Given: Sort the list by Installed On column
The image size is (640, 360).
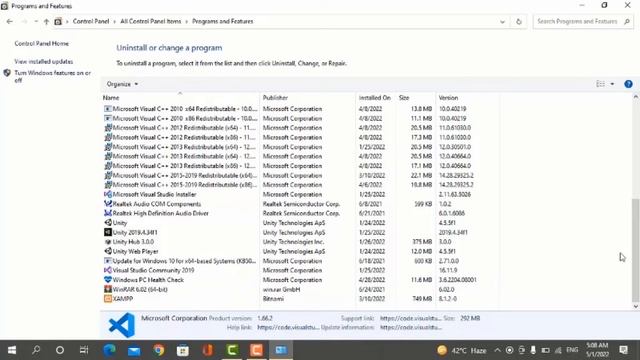Looking at the screenshot, I should coord(375,98).
